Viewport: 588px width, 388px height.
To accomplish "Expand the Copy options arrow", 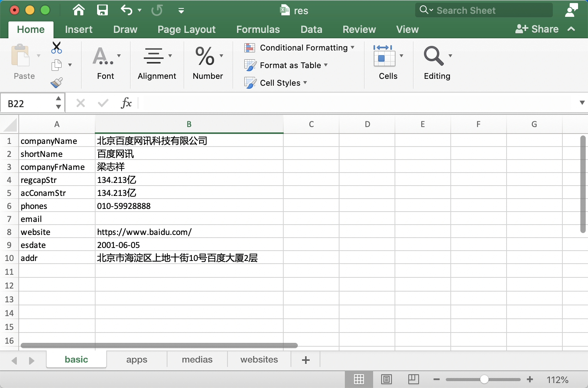I will point(70,65).
